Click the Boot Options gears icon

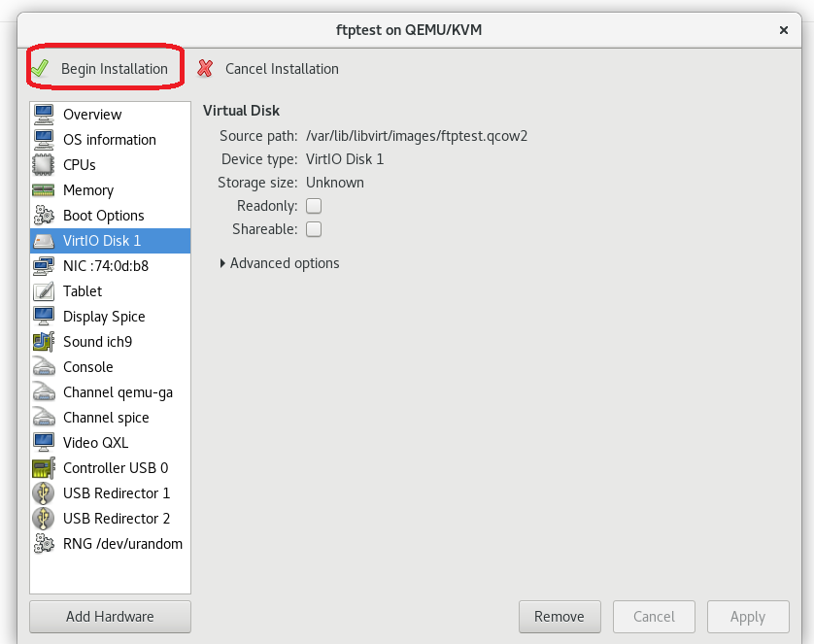pos(44,216)
